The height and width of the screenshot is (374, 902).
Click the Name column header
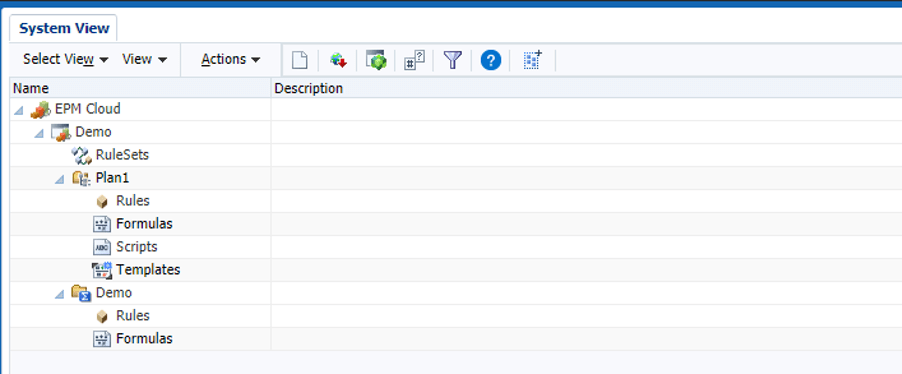click(x=140, y=88)
